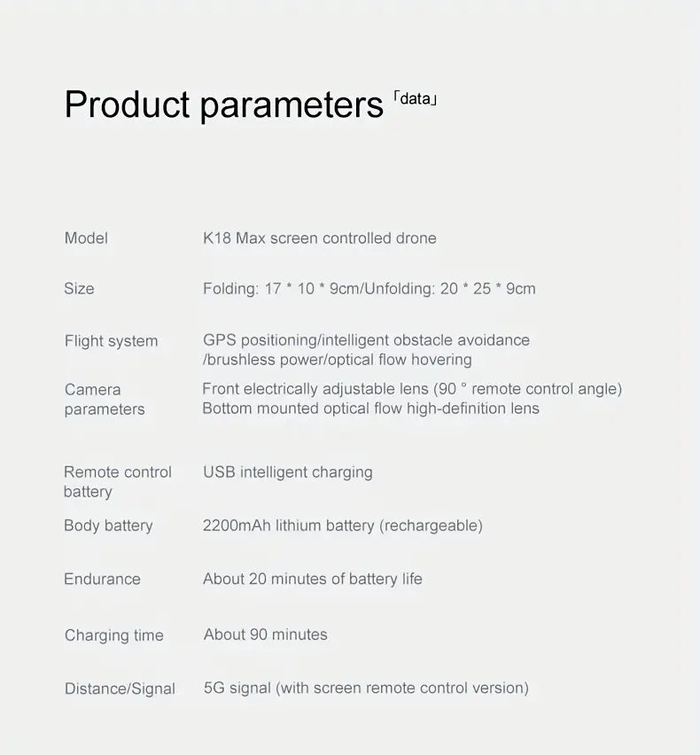Click the "Product parameters" heading

click(x=223, y=105)
